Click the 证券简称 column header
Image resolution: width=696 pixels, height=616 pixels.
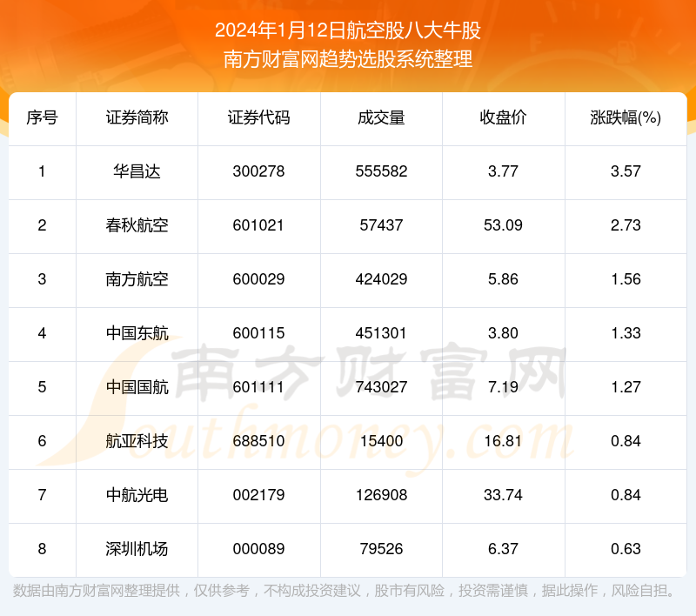(137, 118)
